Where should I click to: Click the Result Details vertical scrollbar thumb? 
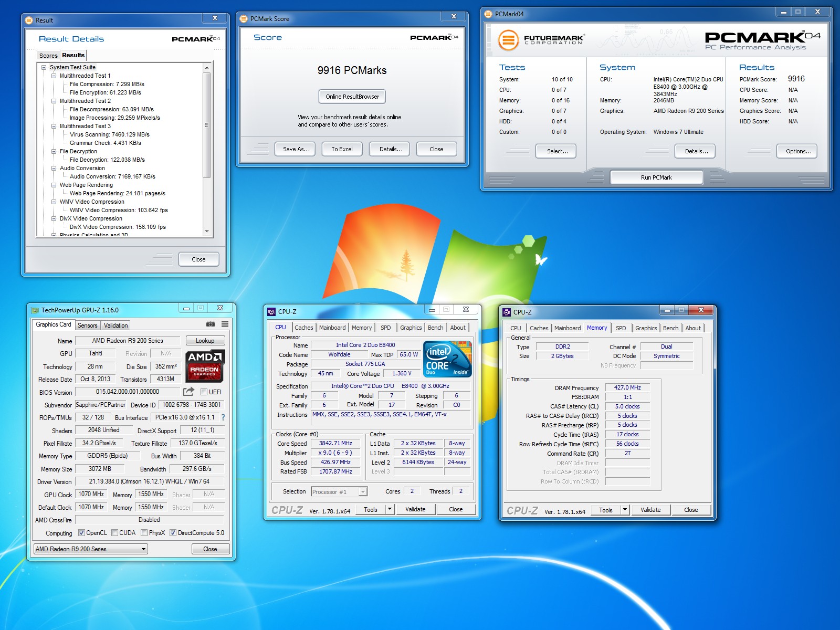[207, 125]
